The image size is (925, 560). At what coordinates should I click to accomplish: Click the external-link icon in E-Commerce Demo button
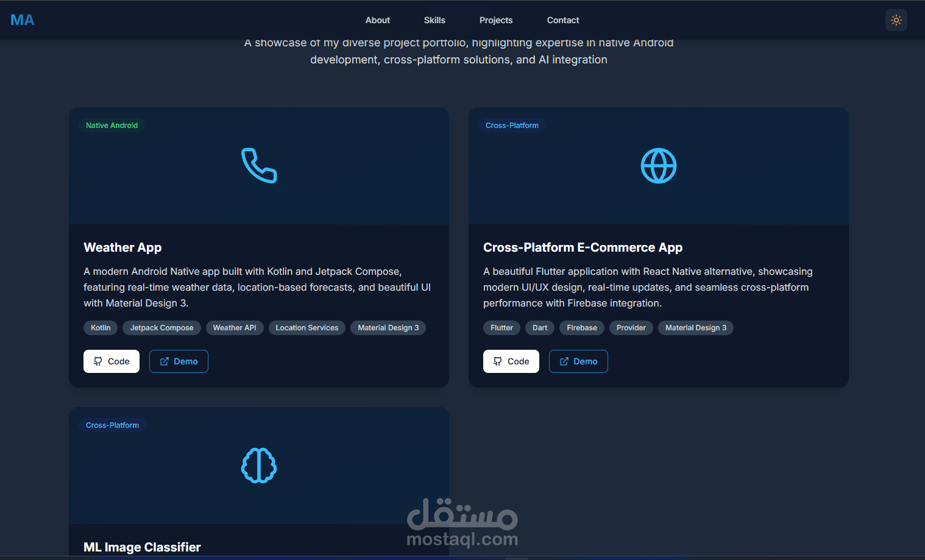(564, 361)
